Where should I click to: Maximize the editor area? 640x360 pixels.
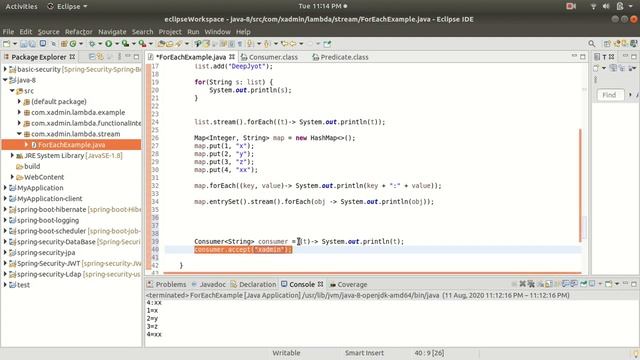point(583,57)
